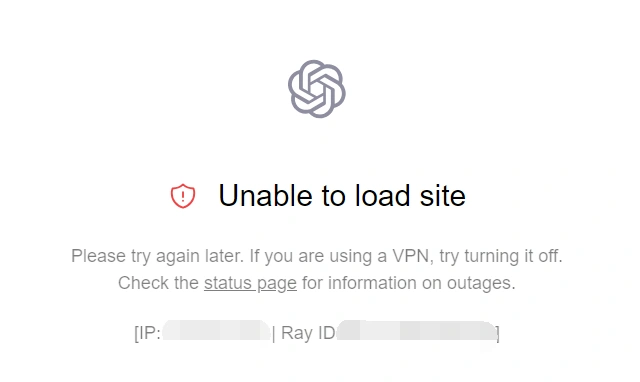The width and height of the screenshot is (640, 382).
Task: Click the word 'VPN' in the message
Action: coord(413,256)
